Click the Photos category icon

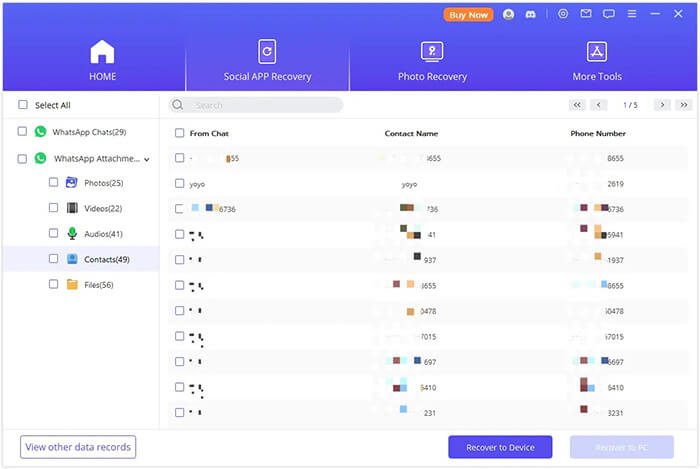[72, 183]
